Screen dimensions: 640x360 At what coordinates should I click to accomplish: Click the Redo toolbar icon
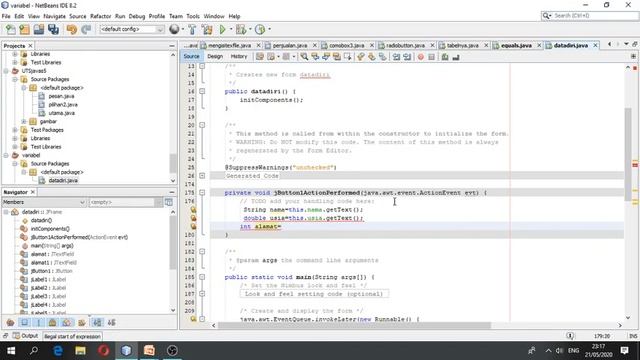click(x=86, y=29)
